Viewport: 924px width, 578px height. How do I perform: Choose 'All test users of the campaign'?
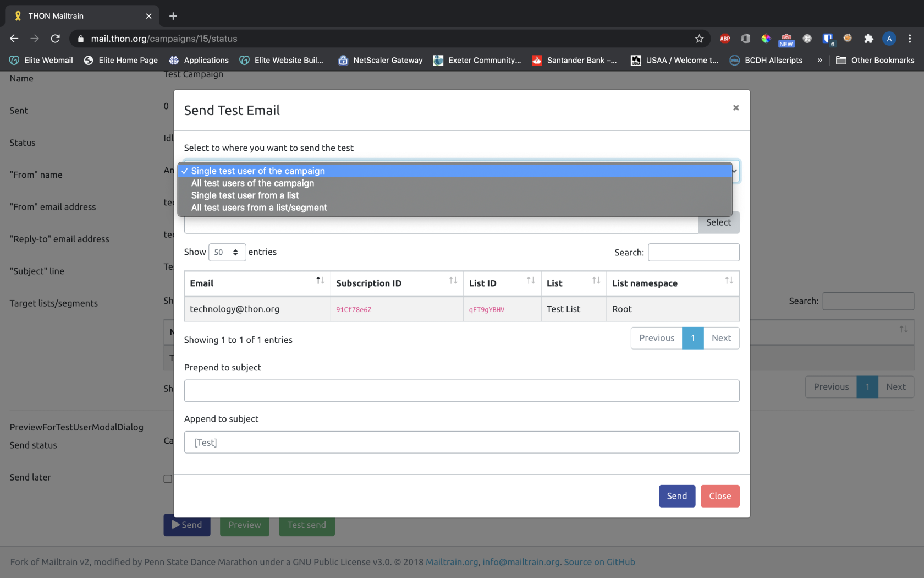pyautogui.click(x=455, y=183)
